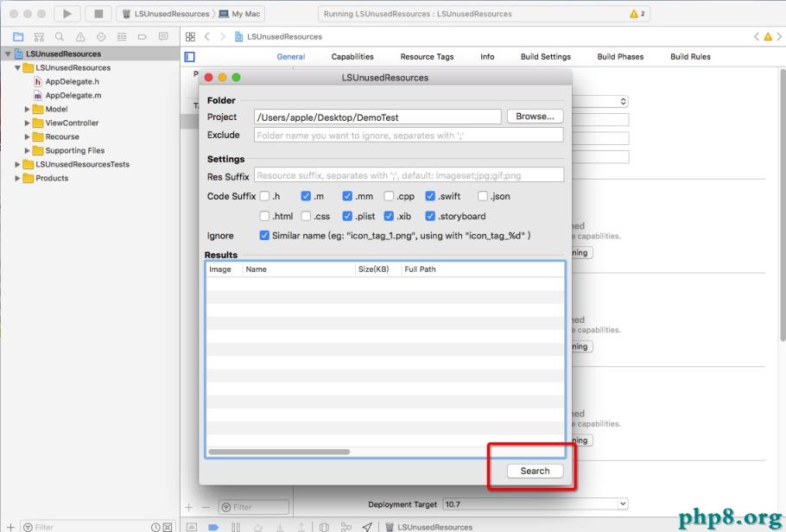786x532 pixels.
Task: Click the Run (play) button in toolbar
Action: point(67,14)
